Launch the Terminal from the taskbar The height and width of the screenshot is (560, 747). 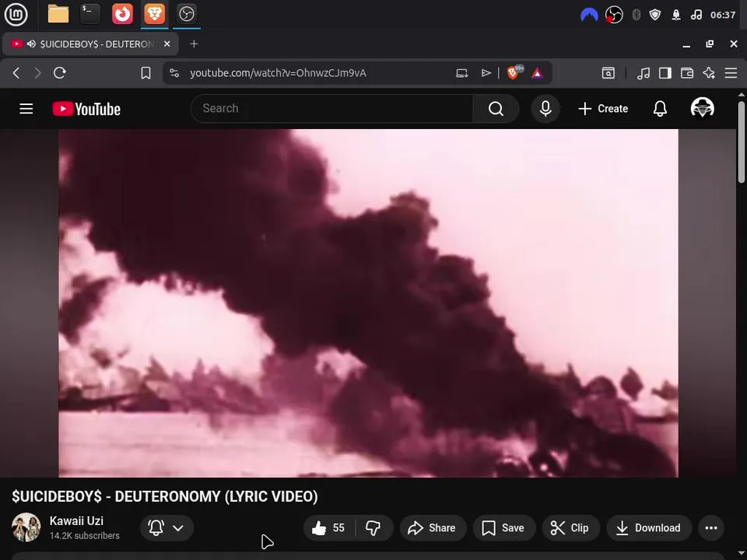click(x=90, y=14)
